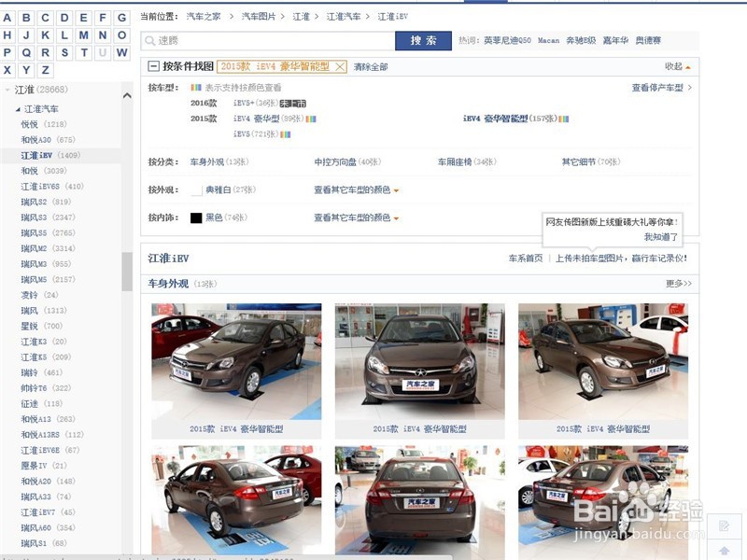Collapse the 江淮汽车 sub-brand node

[18, 109]
